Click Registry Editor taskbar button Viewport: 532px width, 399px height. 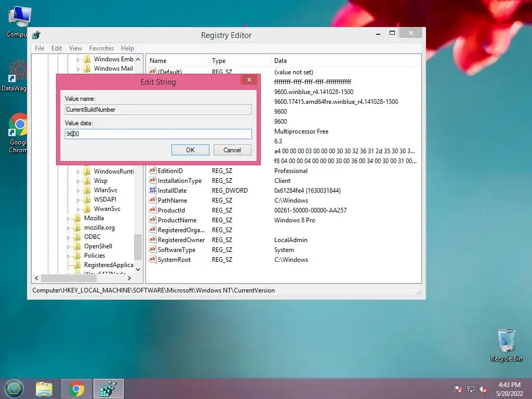pyautogui.click(x=109, y=389)
